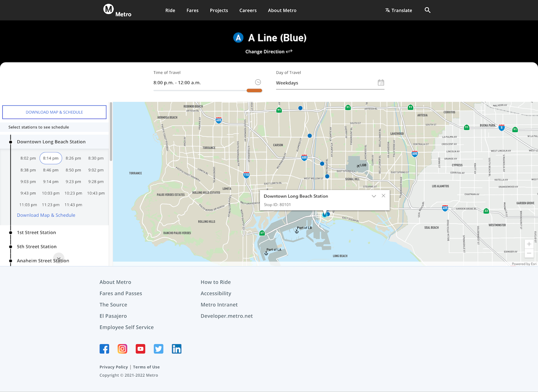538x392 pixels.
Task: Open About Metro footer link
Action: point(115,282)
